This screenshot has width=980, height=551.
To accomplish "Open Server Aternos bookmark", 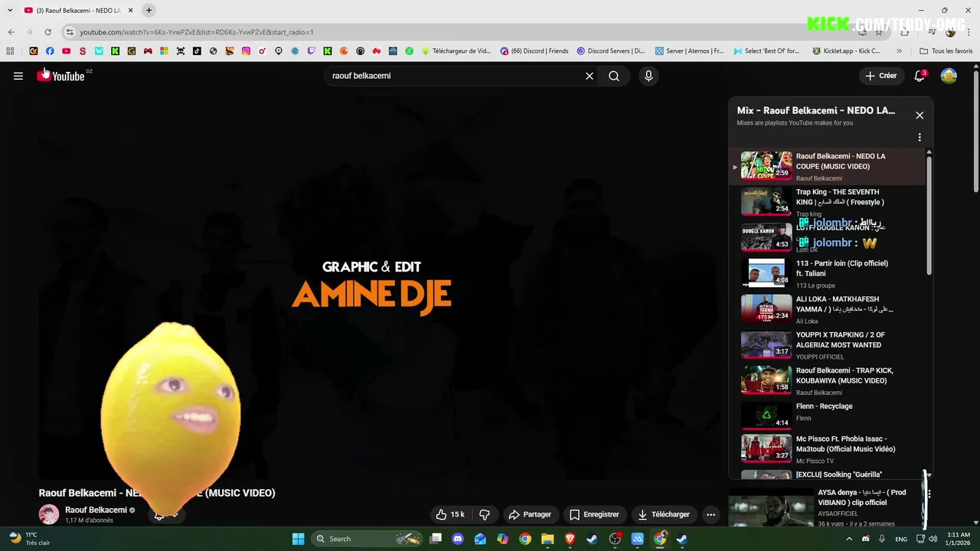I will point(690,51).
